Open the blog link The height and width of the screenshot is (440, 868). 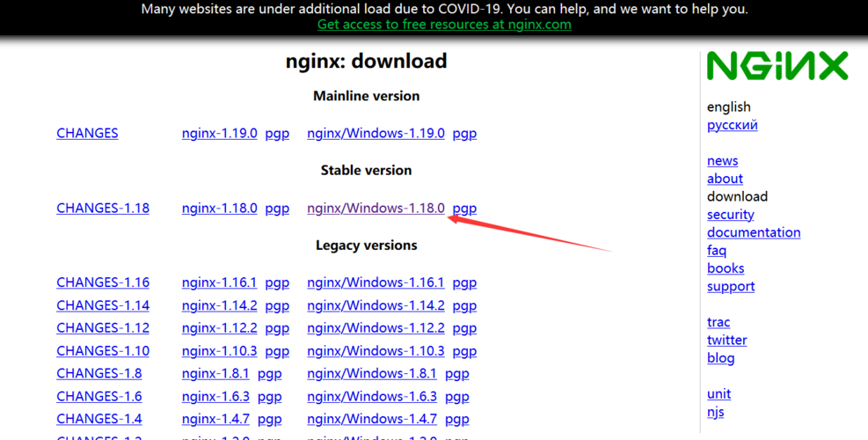pos(721,358)
